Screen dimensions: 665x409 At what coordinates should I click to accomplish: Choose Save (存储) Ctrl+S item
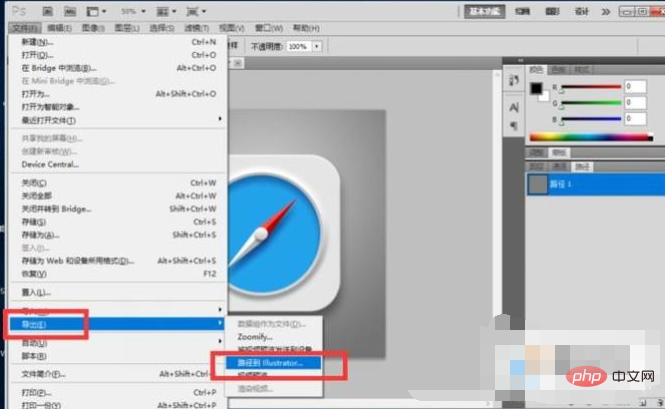click(x=118, y=222)
